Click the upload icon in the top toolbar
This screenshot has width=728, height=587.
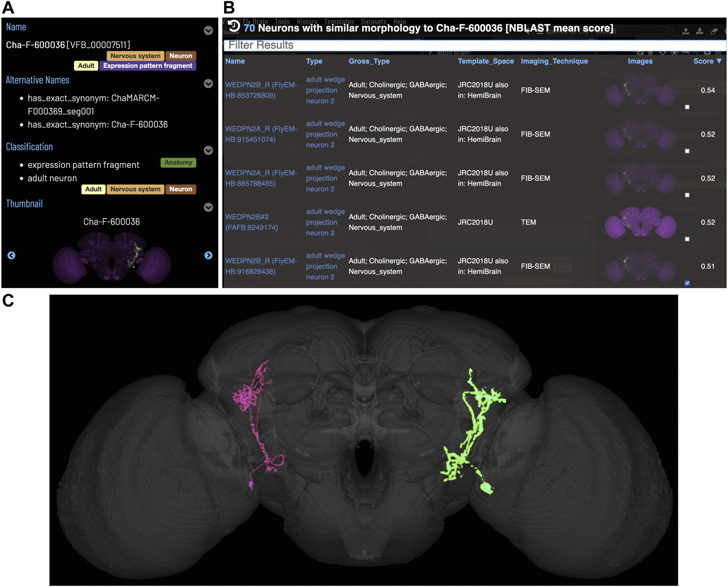pyautogui.click(x=686, y=31)
